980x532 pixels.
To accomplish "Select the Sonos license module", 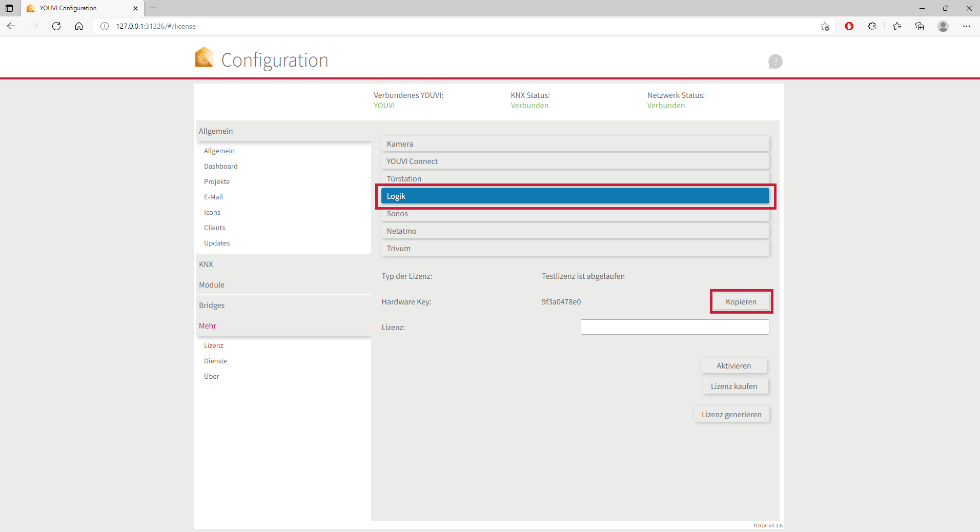I will (x=575, y=214).
